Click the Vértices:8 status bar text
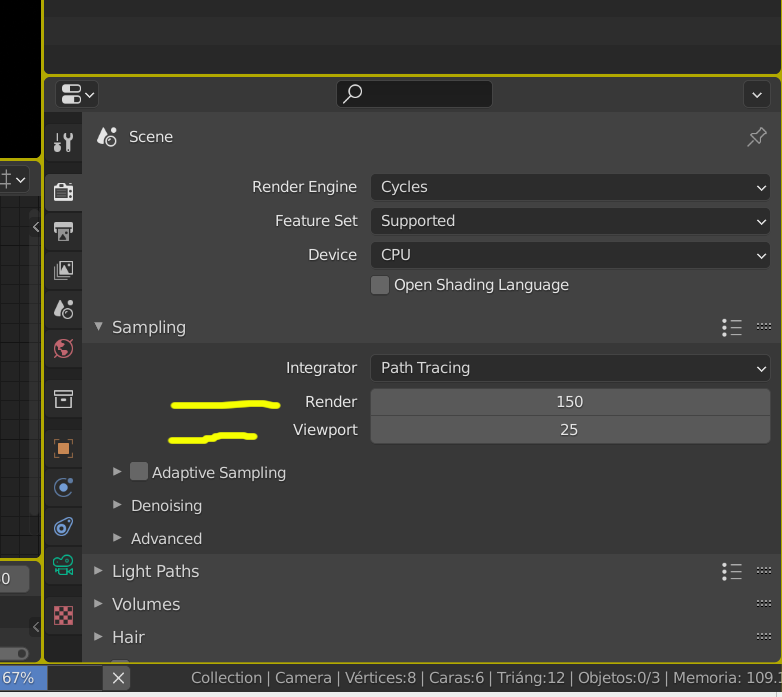782x697 pixels. click(381, 678)
